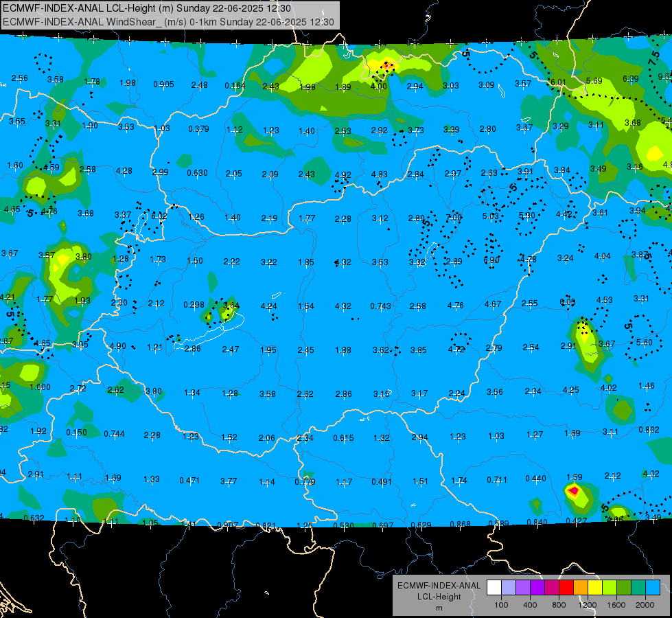Click the wind shear value 0.298
The image size is (672, 618).
(194, 304)
